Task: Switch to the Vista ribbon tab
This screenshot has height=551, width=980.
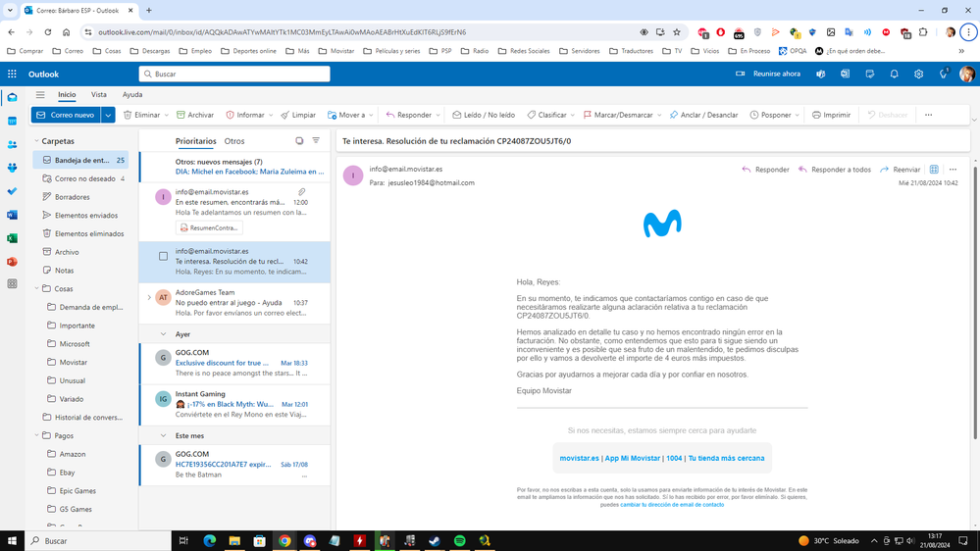Action: click(99, 95)
